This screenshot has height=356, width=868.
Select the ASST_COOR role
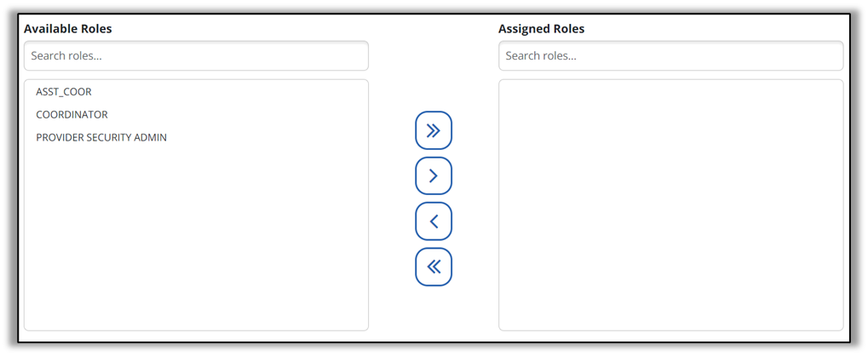click(x=64, y=92)
